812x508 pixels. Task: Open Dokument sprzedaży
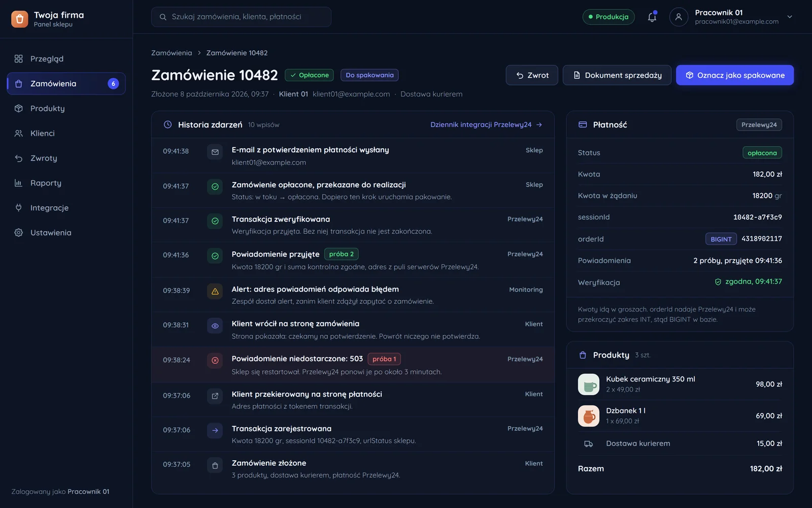click(x=617, y=75)
